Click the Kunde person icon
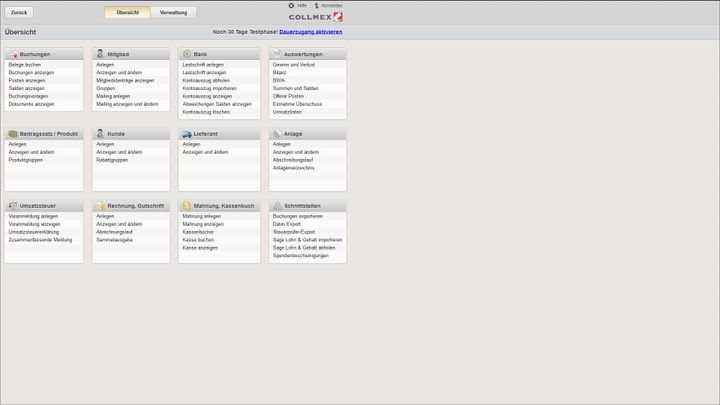 coord(100,133)
